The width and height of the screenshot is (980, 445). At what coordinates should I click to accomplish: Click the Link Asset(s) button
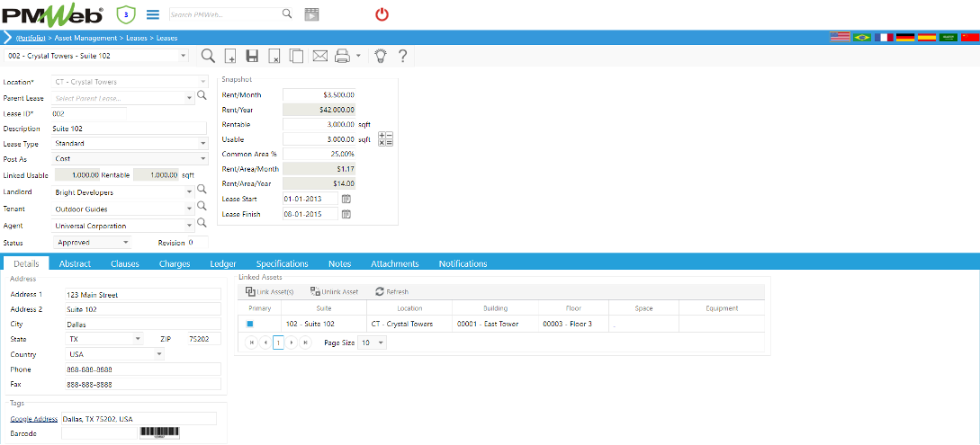(269, 291)
